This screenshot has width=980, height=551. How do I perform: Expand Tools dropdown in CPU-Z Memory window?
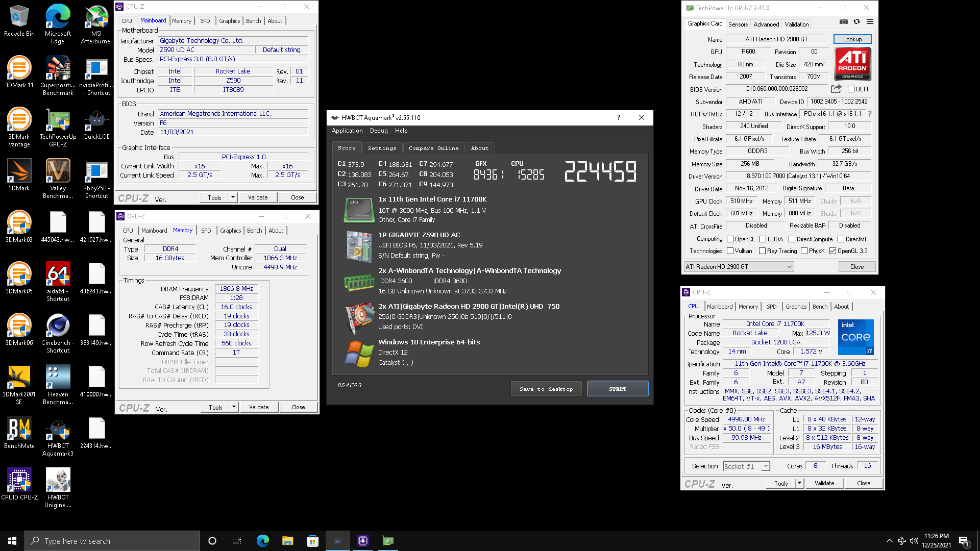234,407
